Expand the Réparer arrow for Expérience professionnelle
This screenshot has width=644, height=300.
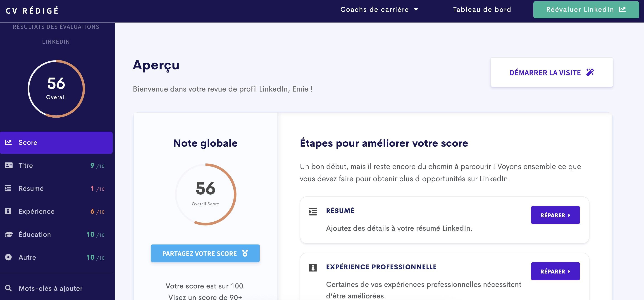pyautogui.click(x=570, y=271)
